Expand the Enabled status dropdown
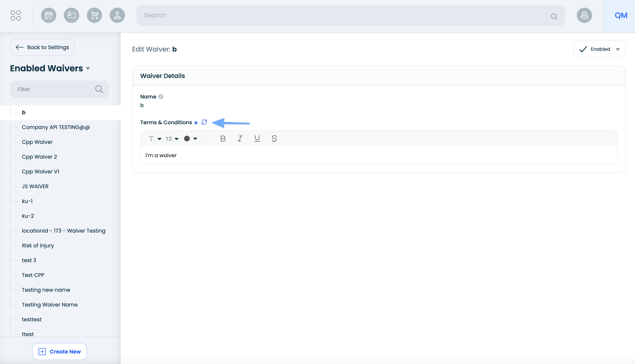Viewport: 635px width, 364px height. coord(599,49)
